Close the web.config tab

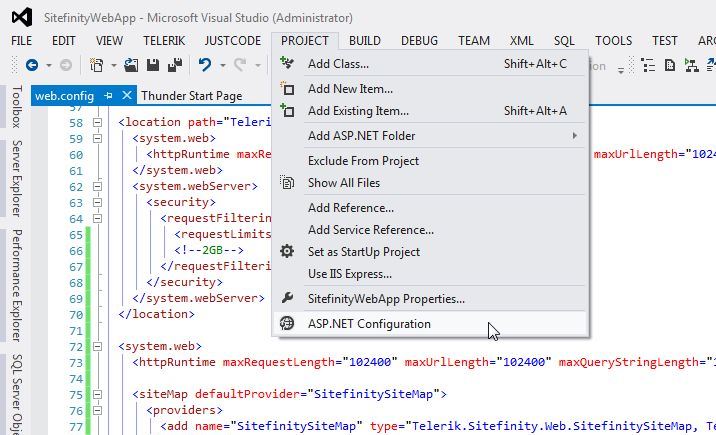point(126,96)
